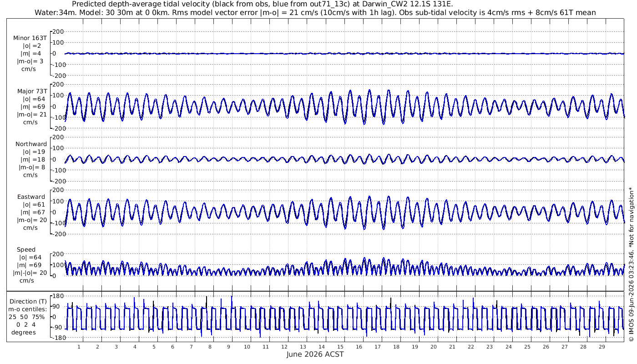Select the Northward panel label
637x364 pixels.
click(x=31, y=144)
